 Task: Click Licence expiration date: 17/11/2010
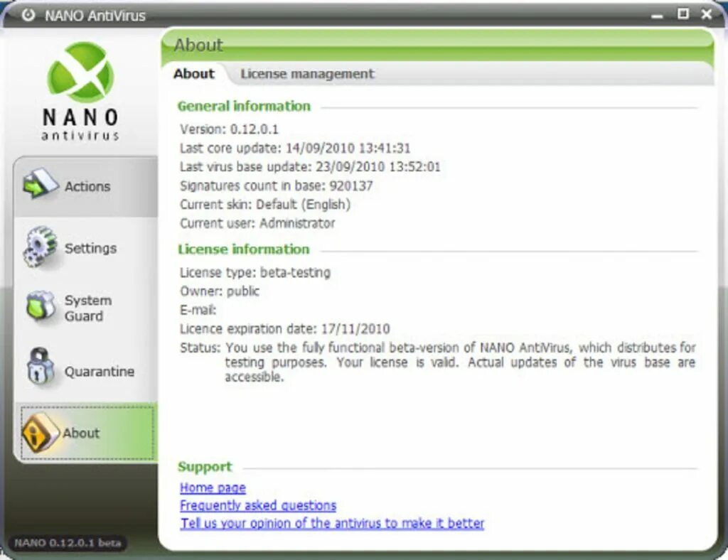pos(285,329)
